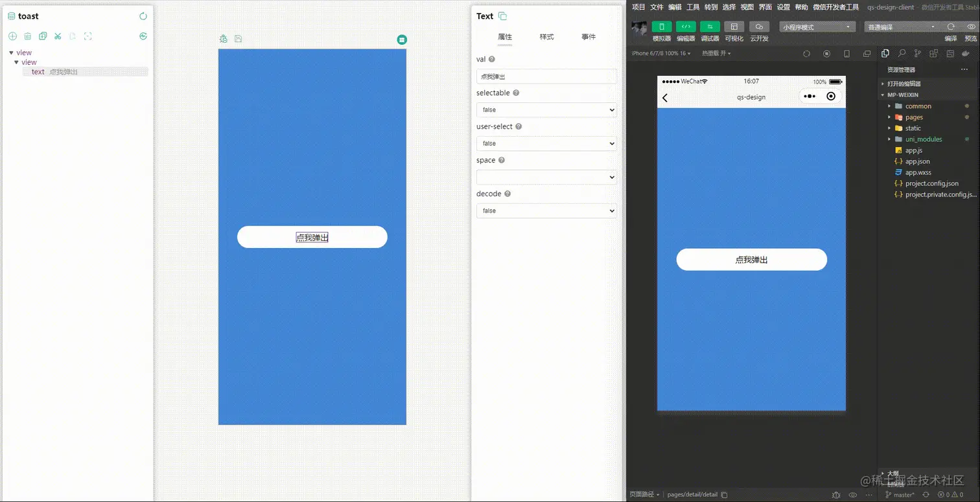The height and width of the screenshot is (502, 980).
Task: Click the green round layout button above the canvas
Action: [x=402, y=40]
